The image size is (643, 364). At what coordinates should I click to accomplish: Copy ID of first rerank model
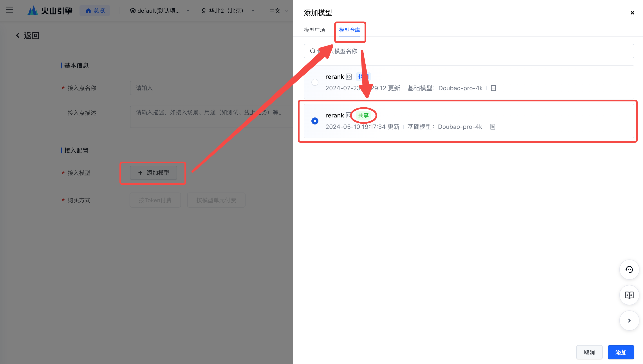(349, 77)
